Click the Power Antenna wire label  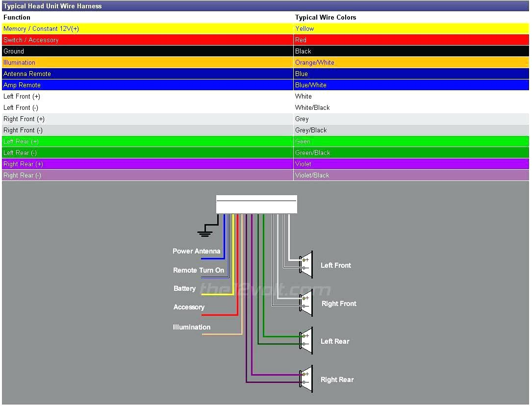pyautogui.click(x=196, y=251)
